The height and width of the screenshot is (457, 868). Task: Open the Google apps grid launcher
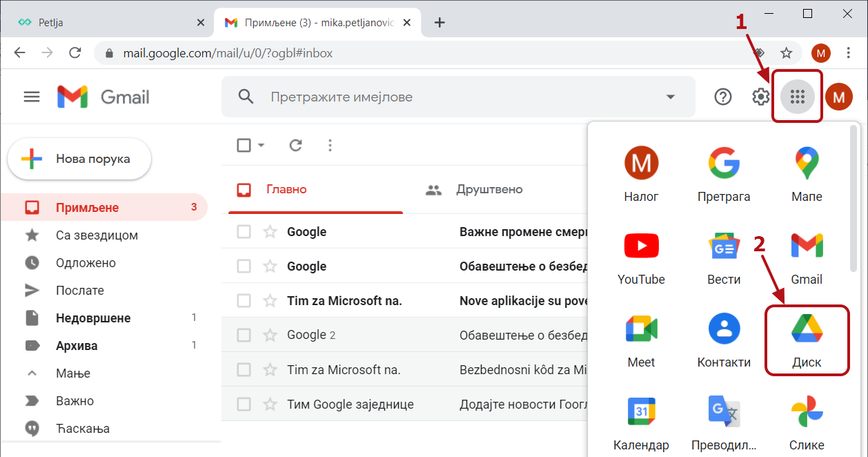[x=797, y=97]
